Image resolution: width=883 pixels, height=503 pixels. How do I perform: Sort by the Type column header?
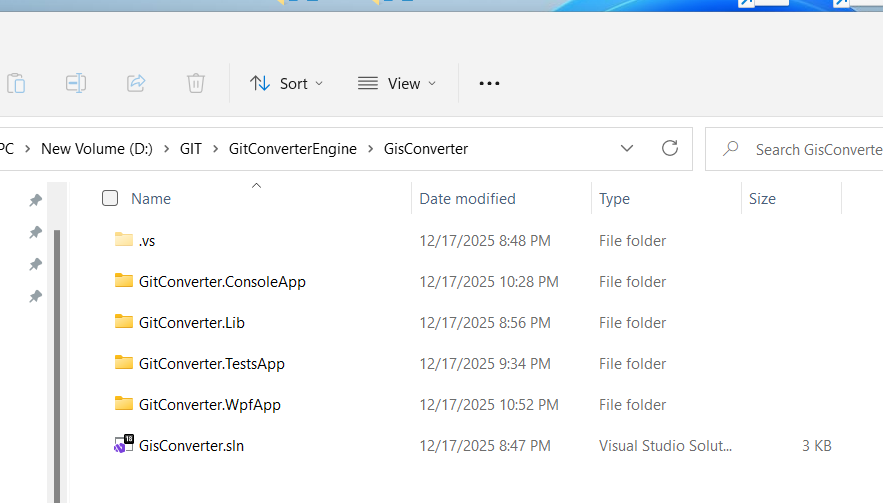(x=614, y=199)
